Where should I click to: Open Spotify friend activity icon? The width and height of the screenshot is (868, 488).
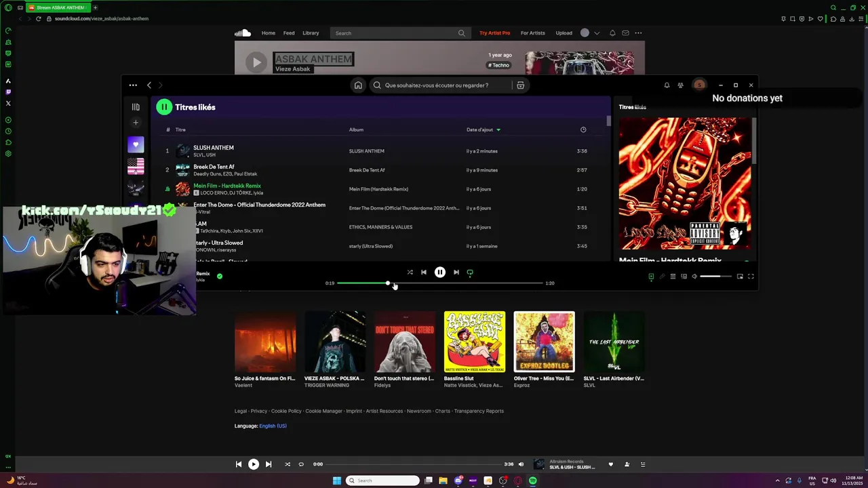coord(680,85)
